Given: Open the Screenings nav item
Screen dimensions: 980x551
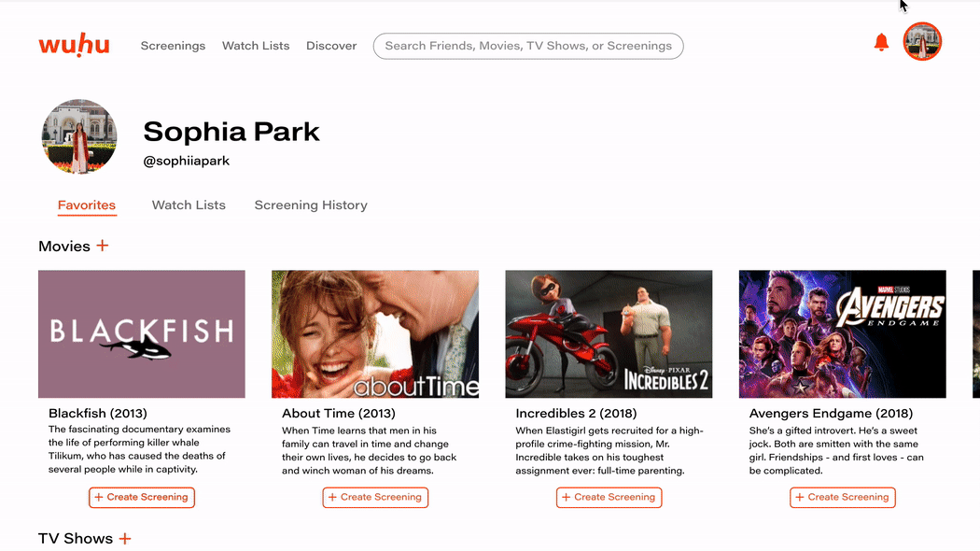Looking at the screenshot, I should [x=173, y=46].
